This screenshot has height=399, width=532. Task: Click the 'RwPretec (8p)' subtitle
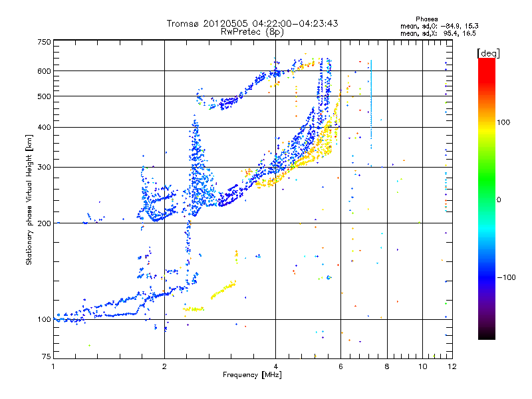pyautogui.click(x=252, y=32)
